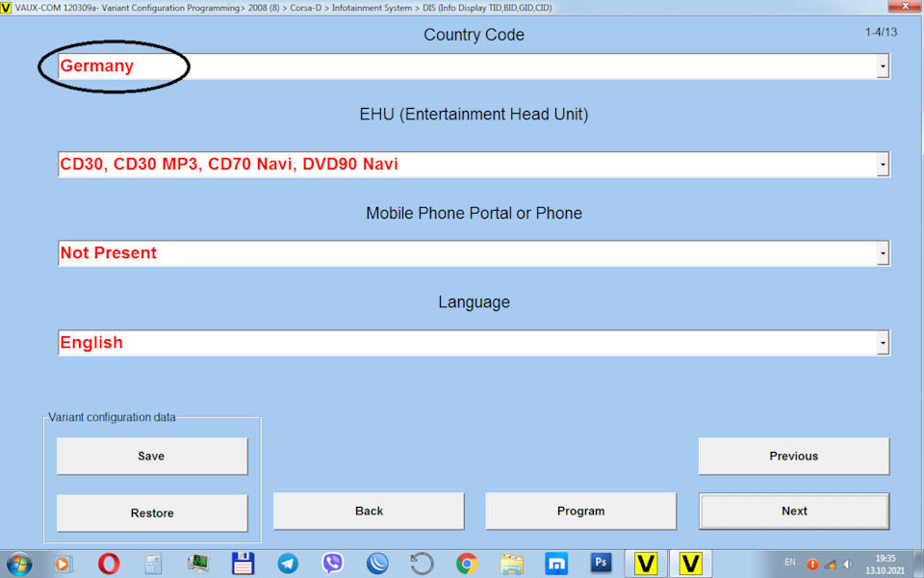Click the VAUX-COM icon in the title bar
The image size is (924, 578).
6,8
